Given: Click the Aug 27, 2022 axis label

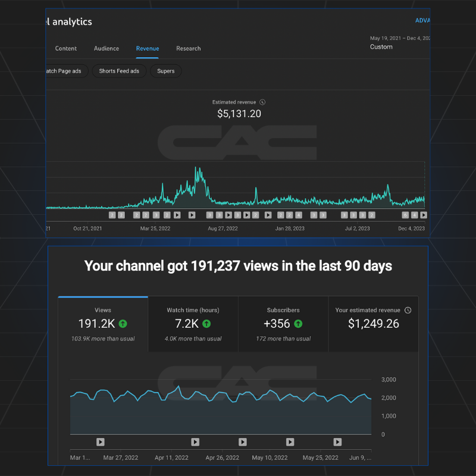Looking at the screenshot, I should click(x=223, y=228).
